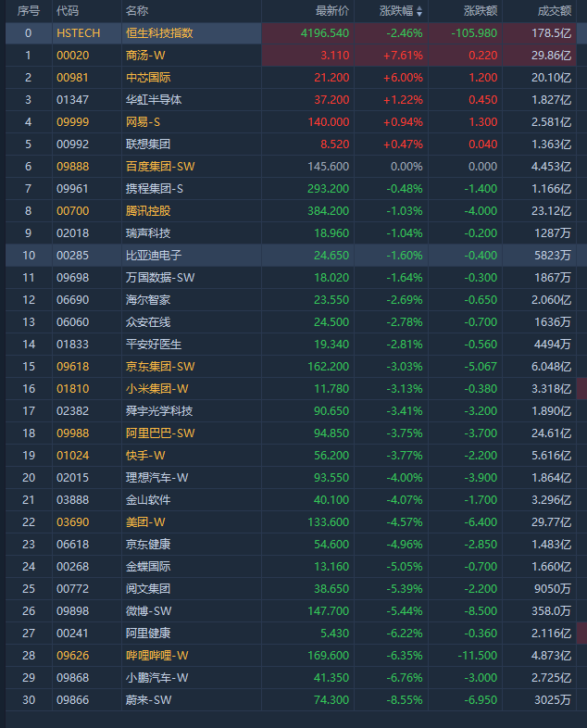This screenshot has height=728, width=587.
Task: Select 商汤-W stock name
Action: [x=145, y=56]
